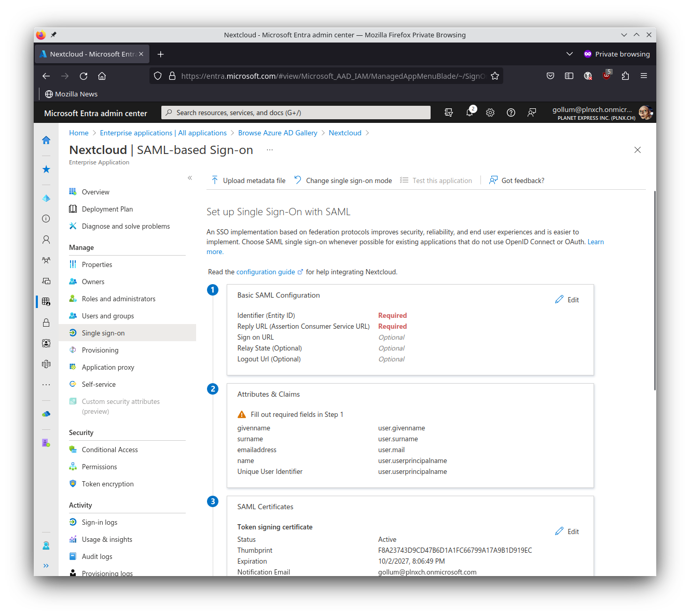Viewport: 690px width, 616px height.
Task: Click the Learn more link about SAML
Action: (595, 242)
